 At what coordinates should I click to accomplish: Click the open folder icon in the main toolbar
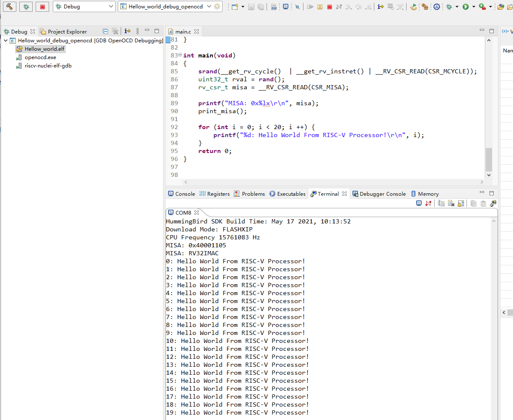pyautogui.click(x=500, y=7)
